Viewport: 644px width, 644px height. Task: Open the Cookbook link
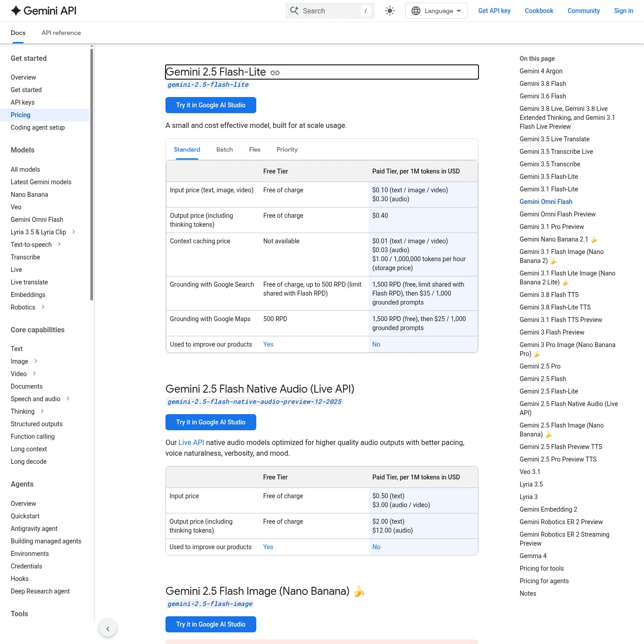point(539,11)
